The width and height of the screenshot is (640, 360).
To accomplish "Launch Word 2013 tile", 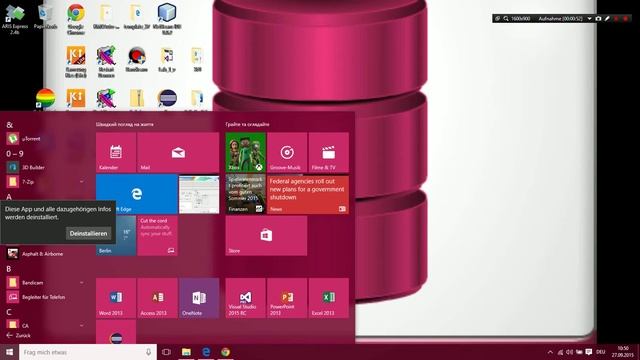I will point(116,298).
